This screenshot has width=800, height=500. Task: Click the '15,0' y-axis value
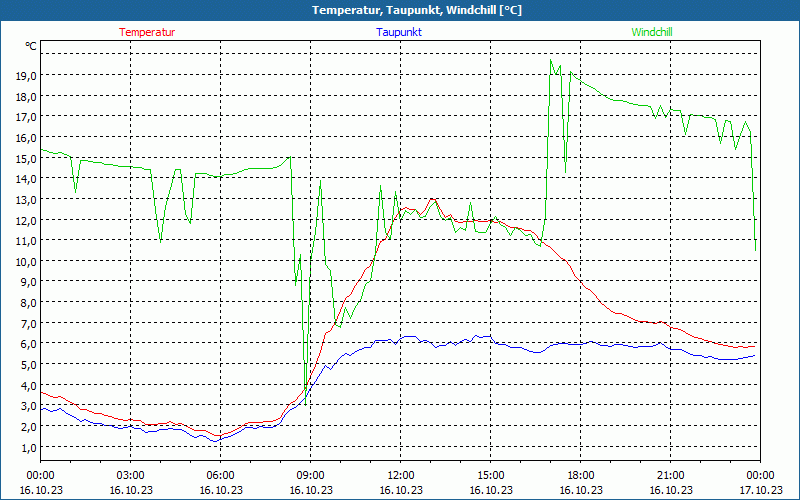(27, 158)
